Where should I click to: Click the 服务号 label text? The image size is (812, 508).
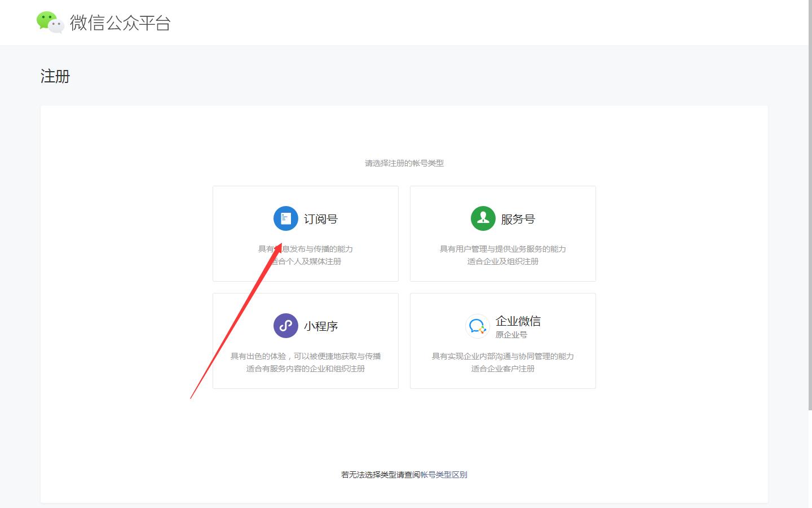coord(518,219)
